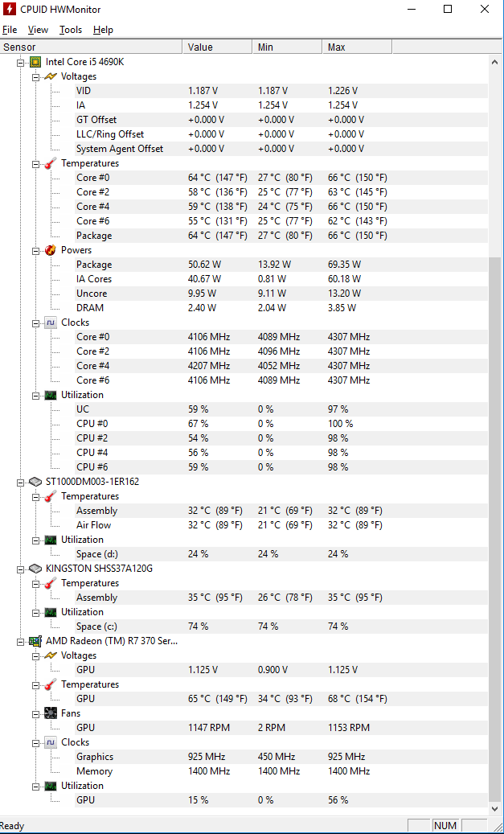Image resolution: width=504 pixels, height=834 pixels.
Task: Click the AMD Radeon graphics card icon
Action: [x=35, y=641]
